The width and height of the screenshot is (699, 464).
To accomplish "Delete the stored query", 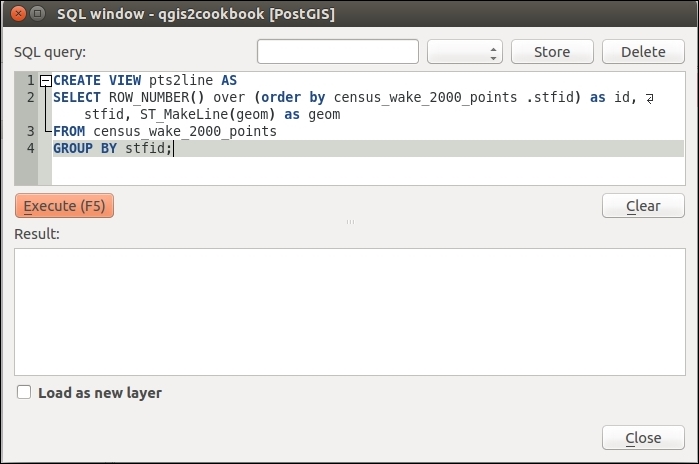I will (643, 52).
